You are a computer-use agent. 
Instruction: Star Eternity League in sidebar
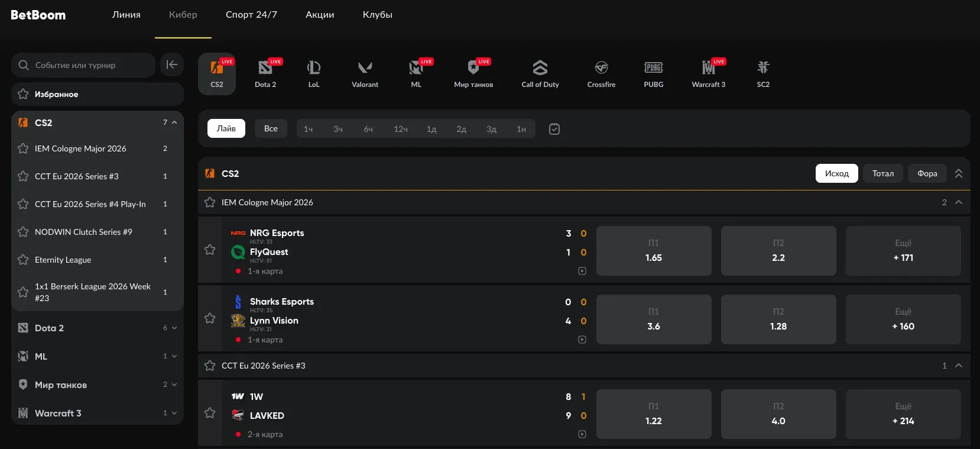(x=23, y=260)
